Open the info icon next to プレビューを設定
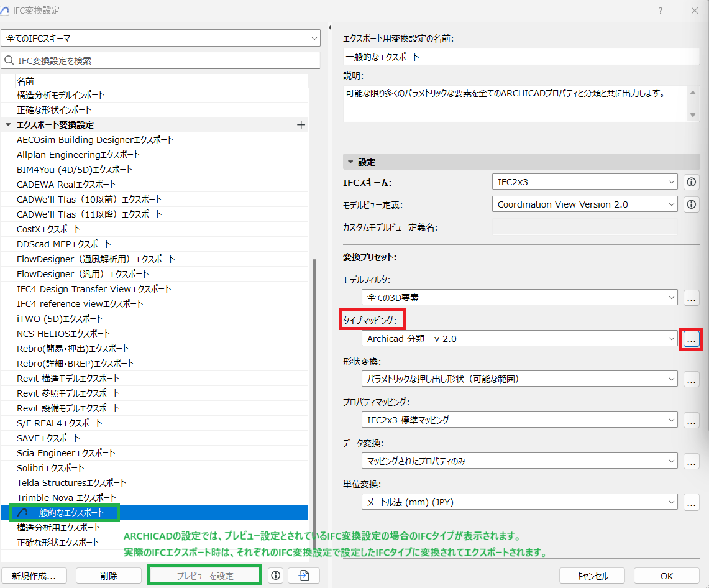Viewport: 709px width, 588px height. coord(276,576)
